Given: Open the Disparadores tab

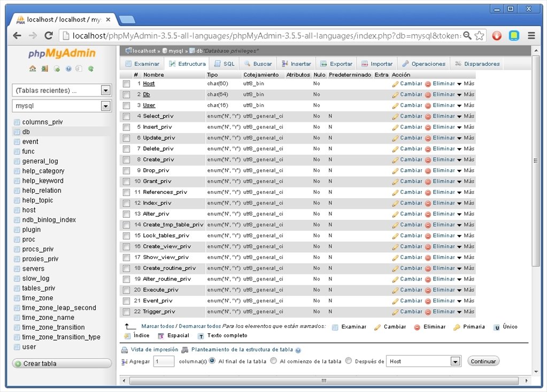Looking at the screenshot, I should pyautogui.click(x=477, y=64).
